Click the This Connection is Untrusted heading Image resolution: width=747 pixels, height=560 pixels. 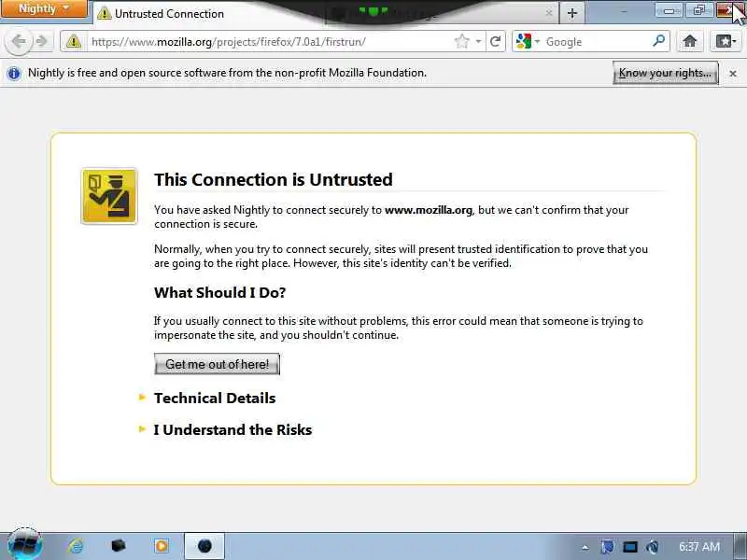click(x=274, y=179)
